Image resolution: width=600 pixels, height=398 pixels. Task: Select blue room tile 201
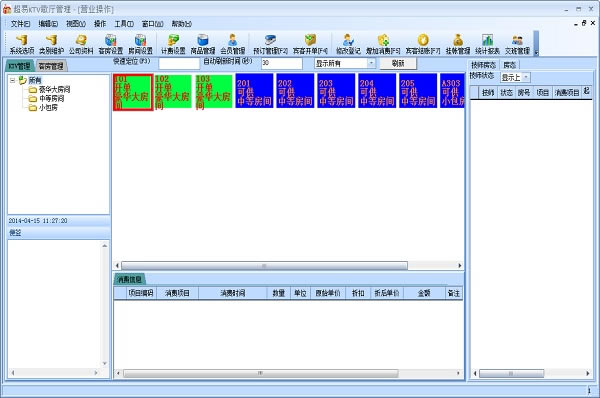[x=254, y=91]
